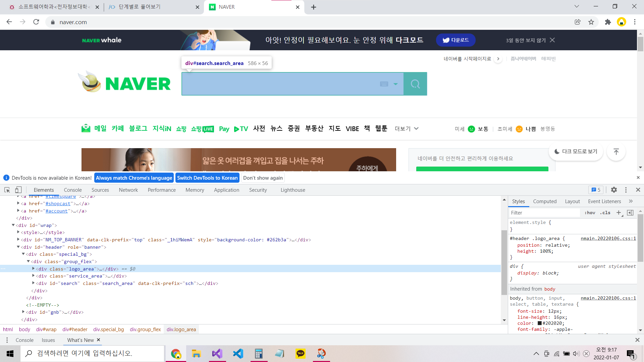
Task: Open the on-screen keyboard icon in search box
Action: [x=384, y=84]
